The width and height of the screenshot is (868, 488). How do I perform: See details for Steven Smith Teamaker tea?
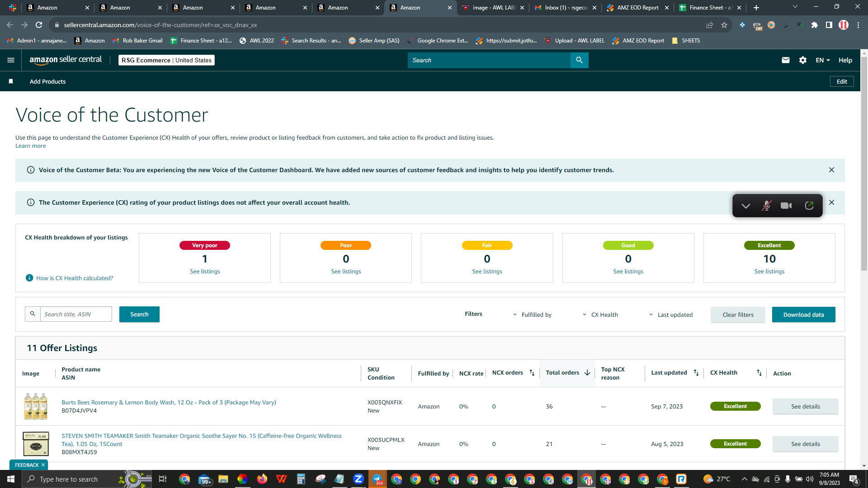[805, 444]
